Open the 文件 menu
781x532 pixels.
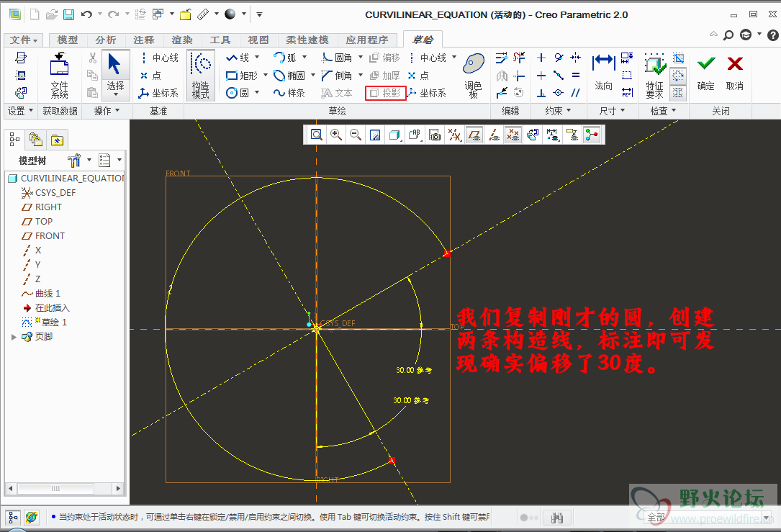[x=24, y=40]
